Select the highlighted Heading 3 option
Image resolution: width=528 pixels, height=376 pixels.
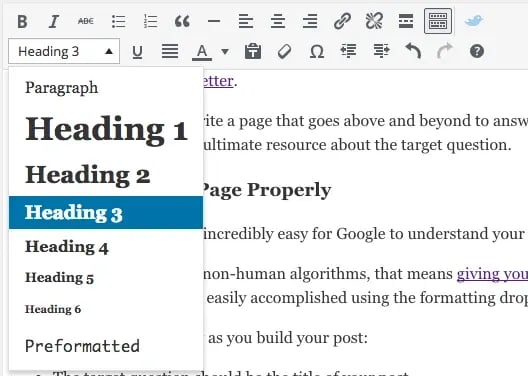[106, 212]
